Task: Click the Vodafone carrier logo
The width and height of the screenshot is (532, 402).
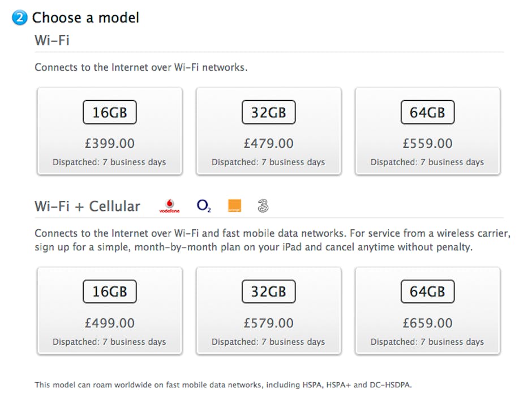Action: tap(169, 206)
